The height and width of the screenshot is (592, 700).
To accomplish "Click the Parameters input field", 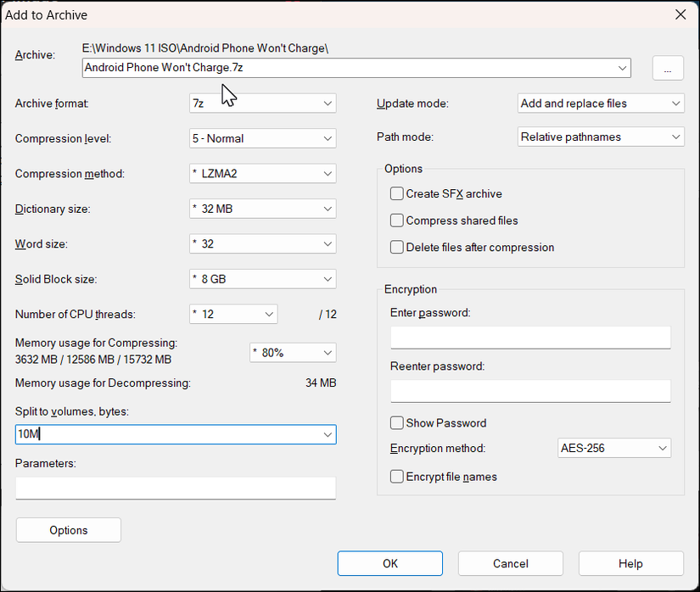I will tap(176, 488).
